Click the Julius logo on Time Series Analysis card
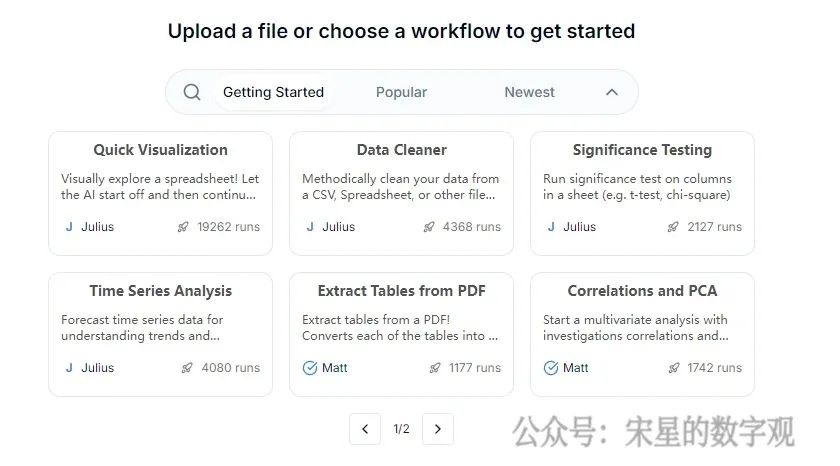 pyautogui.click(x=69, y=368)
